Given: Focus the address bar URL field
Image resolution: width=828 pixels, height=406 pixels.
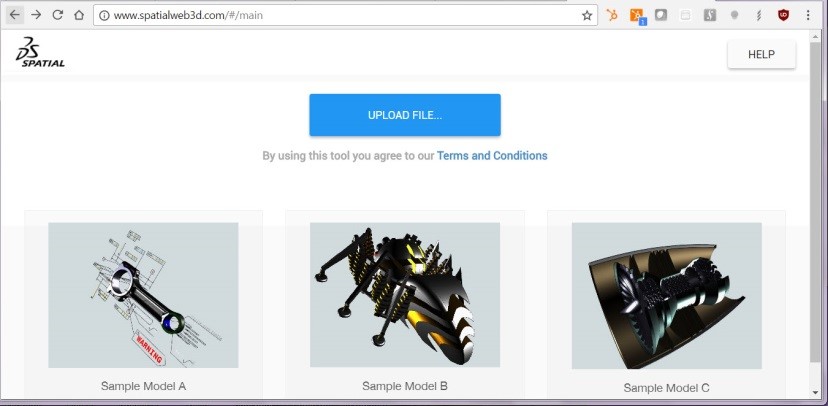Looking at the screenshot, I should tap(340, 16).
